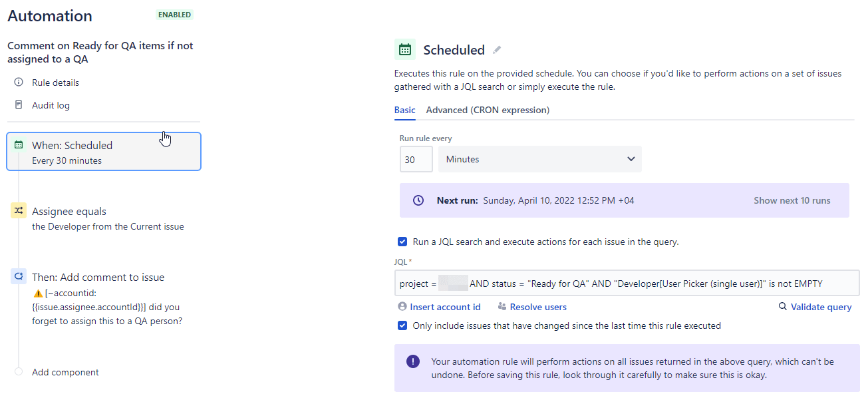The height and width of the screenshot is (402, 868).
Task: Open the Minutes interval unit dropdown
Action: coord(539,159)
